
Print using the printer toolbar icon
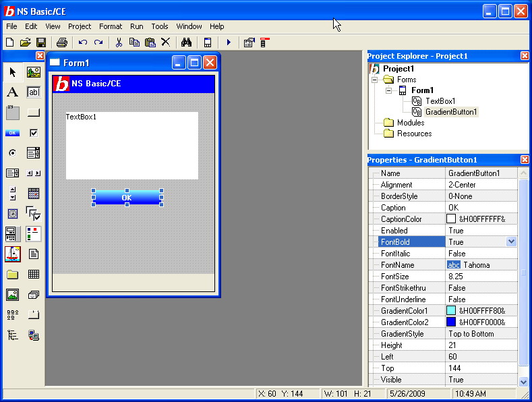click(x=62, y=42)
